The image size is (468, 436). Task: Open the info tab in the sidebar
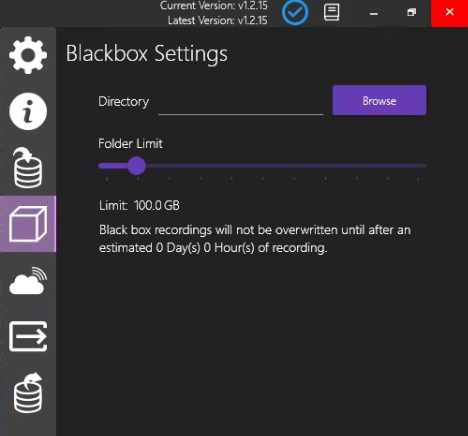[x=28, y=111]
